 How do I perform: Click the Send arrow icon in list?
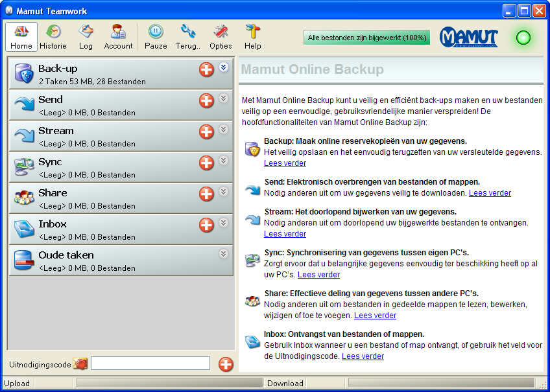24,104
